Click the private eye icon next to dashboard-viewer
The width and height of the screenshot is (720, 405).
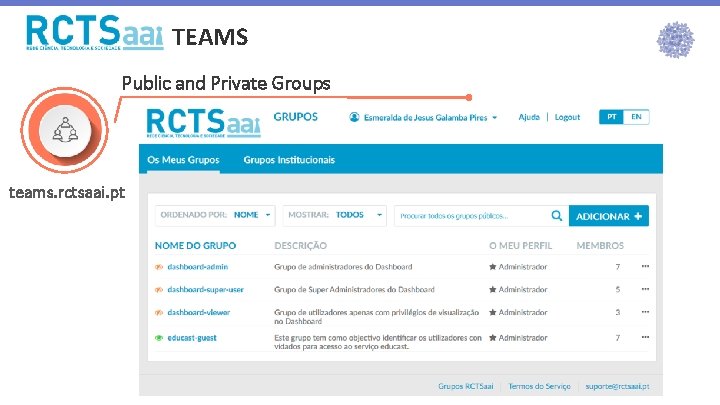(159, 312)
